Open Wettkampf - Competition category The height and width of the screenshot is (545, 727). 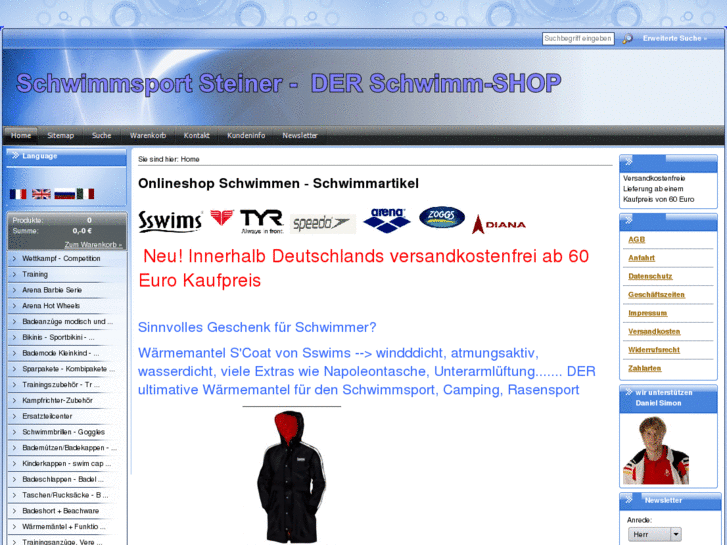[67, 258]
